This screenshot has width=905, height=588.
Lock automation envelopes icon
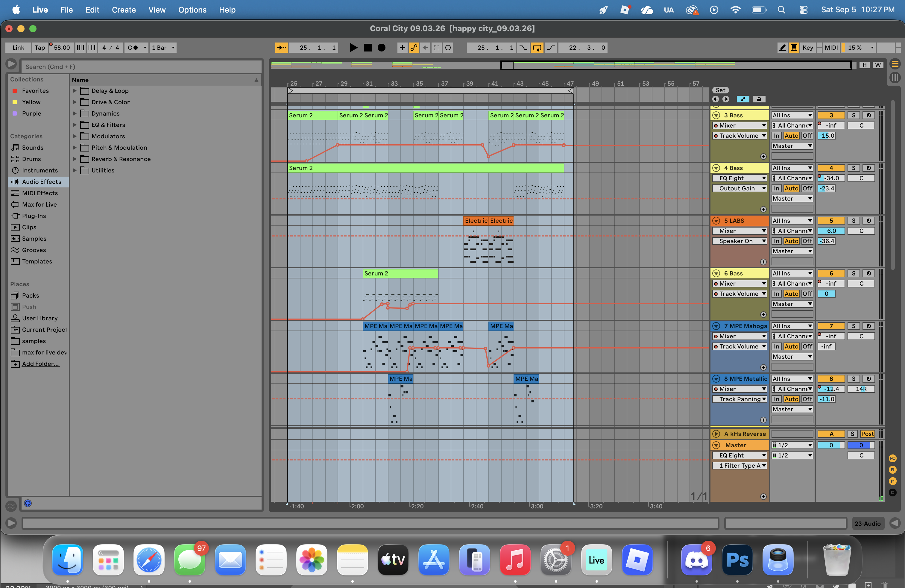pyautogui.click(x=759, y=99)
